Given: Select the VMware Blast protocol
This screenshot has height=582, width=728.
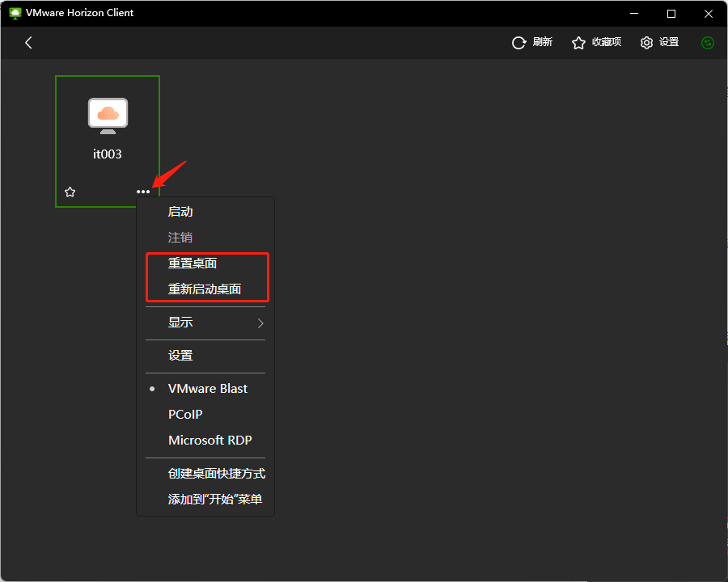Looking at the screenshot, I should pos(206,388).
